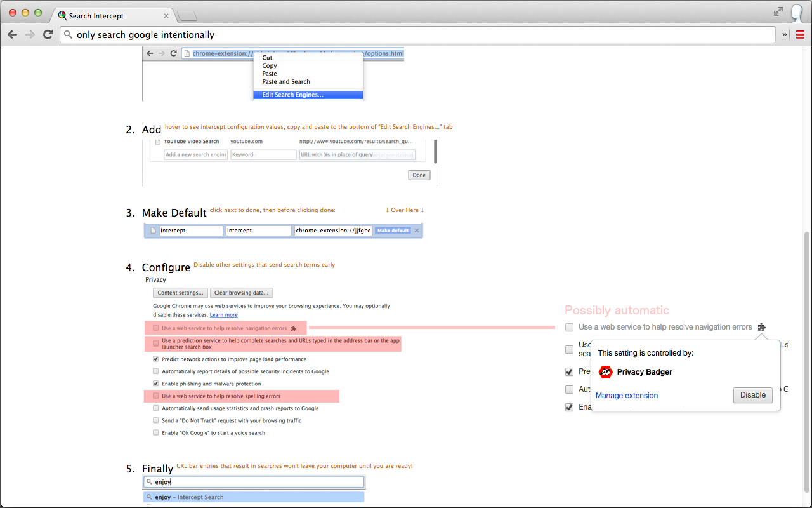The height and width of the screenshot is (508, 812).
Task: Click the 'Add a new search engine' field
Action: click(195, 155)
